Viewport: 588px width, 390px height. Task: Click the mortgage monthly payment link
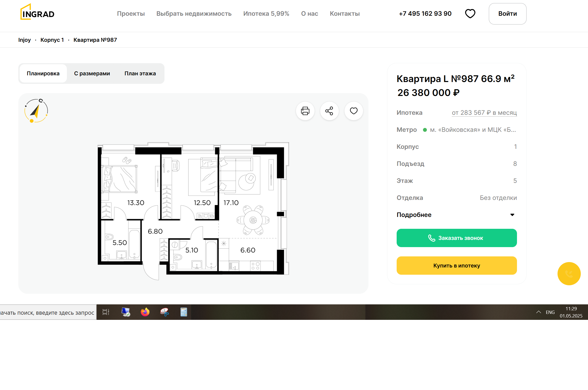484,113
